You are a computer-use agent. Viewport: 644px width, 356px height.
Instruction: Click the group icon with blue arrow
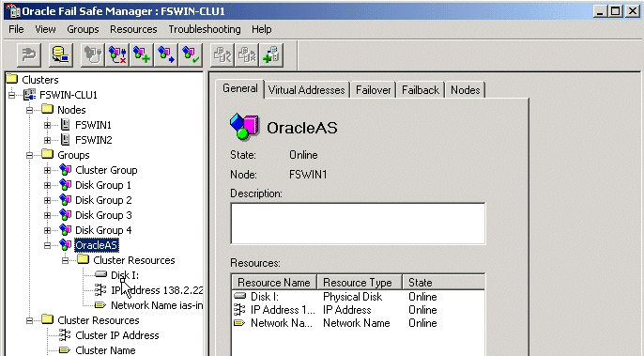click(x=166, y=54)
